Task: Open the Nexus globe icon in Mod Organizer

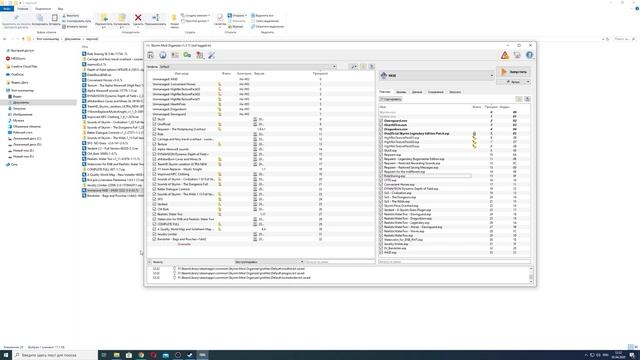Action: pyautogui.click(x=163, y=55)
